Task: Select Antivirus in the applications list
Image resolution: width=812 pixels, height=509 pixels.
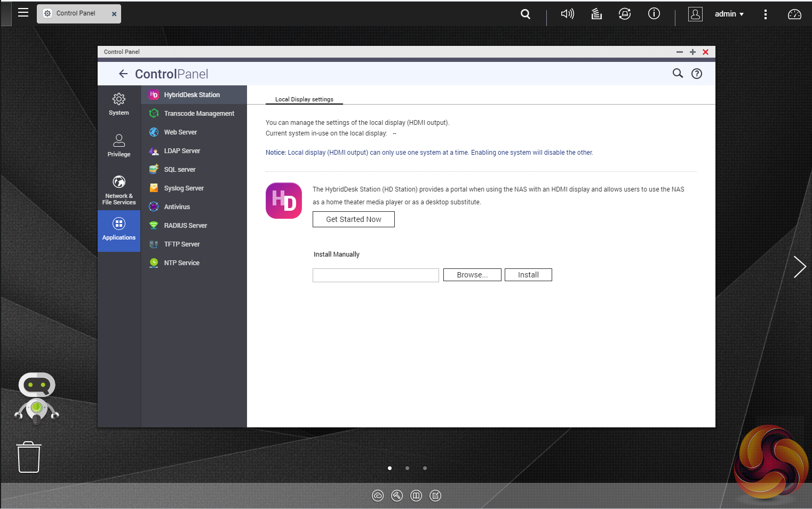Action: click(x=177, y=207)
